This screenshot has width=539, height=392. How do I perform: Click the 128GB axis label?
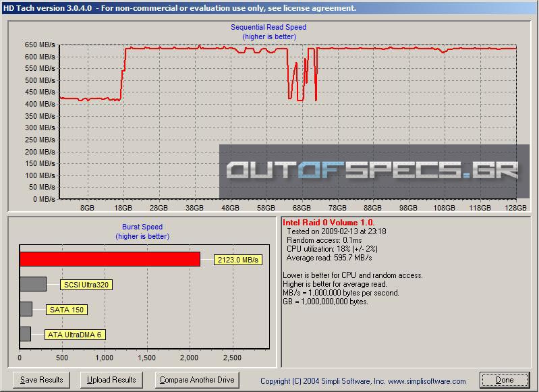pyautogui.click(x=515, y=208)
